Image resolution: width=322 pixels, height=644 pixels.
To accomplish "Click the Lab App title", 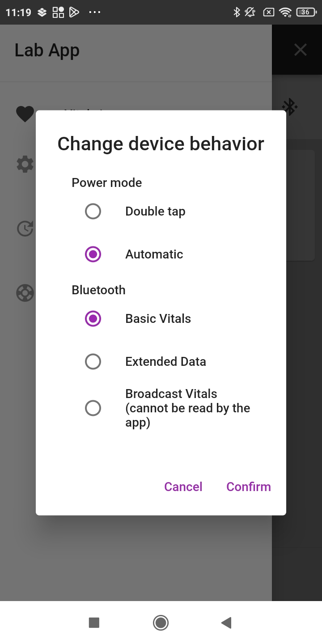I will (47, 50).
